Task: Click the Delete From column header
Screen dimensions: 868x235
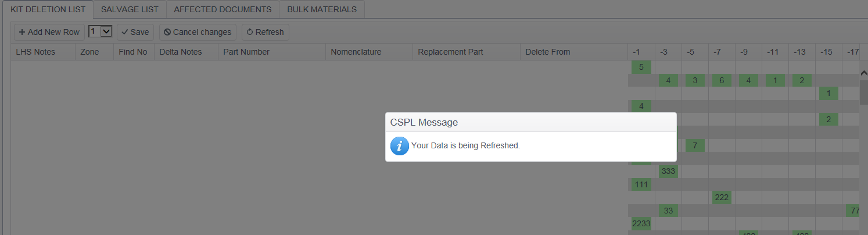Action: (x=547, y=52)
